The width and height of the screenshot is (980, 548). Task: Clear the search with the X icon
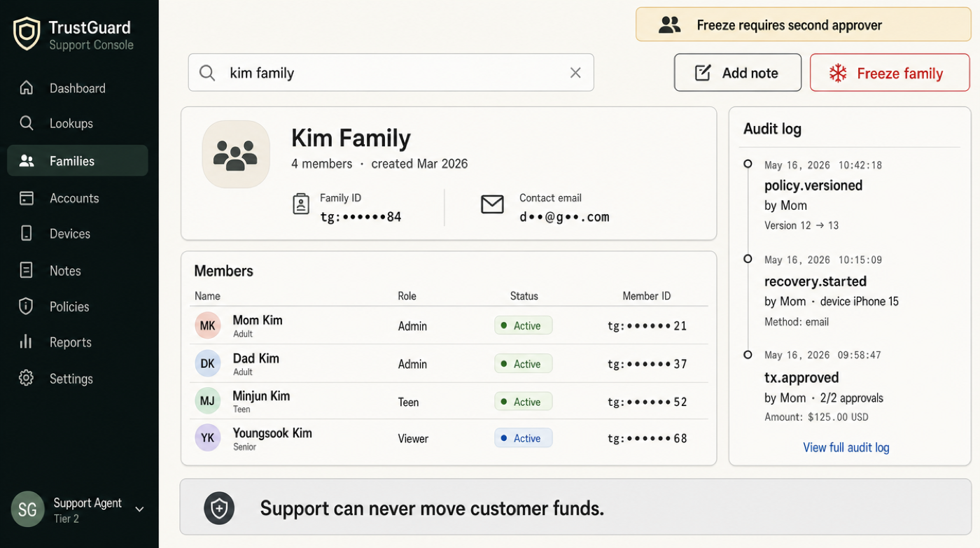click(575, 73)
